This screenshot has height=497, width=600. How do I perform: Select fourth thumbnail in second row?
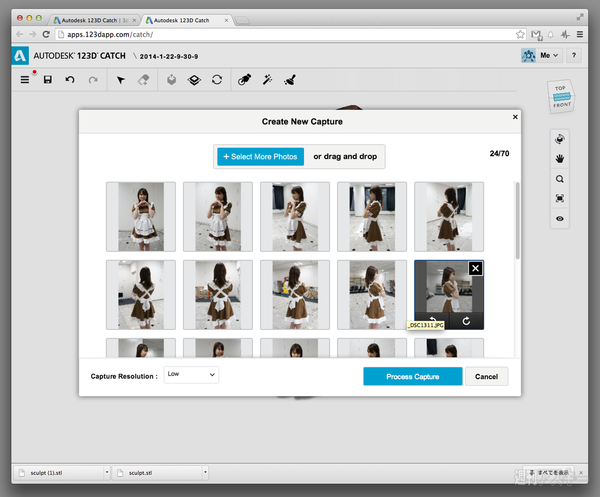(372, 295)
